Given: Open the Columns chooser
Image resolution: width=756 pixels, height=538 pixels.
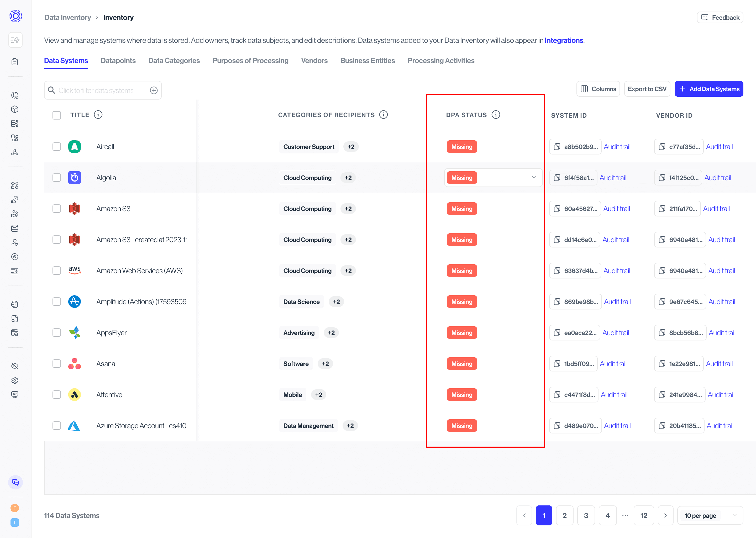Looking at the screenshot, I should click(x=598, y=89).
